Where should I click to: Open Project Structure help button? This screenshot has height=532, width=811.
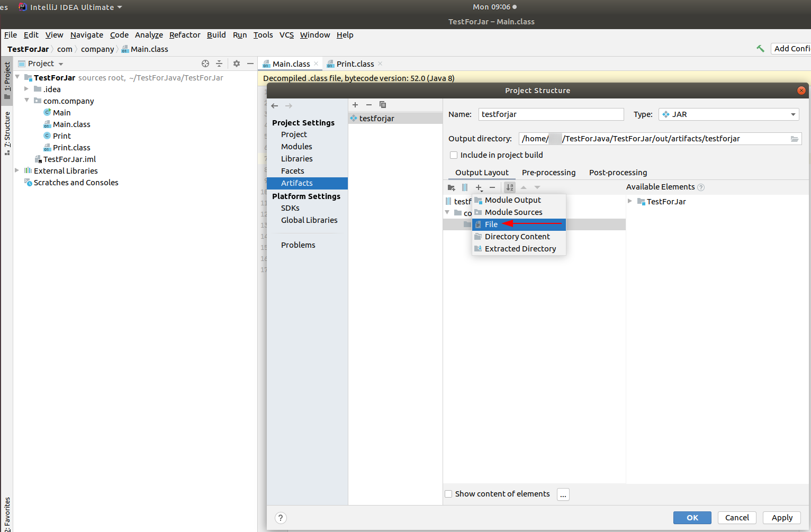281,518
